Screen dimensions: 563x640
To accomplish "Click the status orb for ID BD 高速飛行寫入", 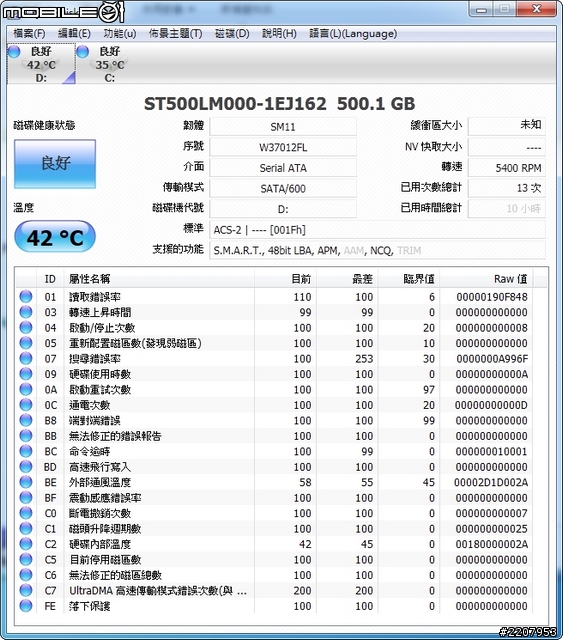I will click(x=26, y=467).
